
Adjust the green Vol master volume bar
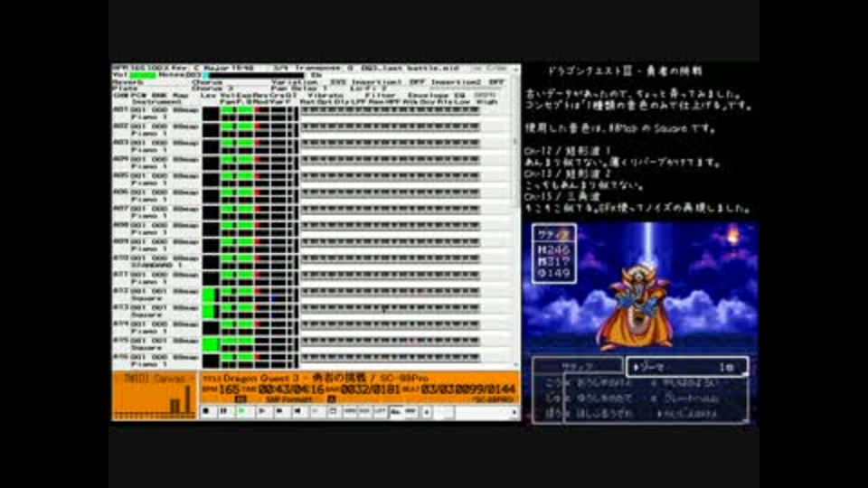point(143,75)
